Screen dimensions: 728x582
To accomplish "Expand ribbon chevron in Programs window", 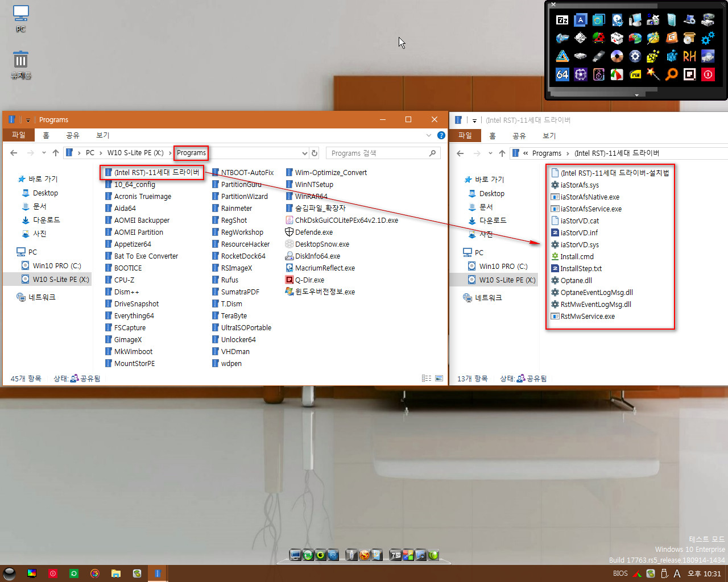I will click(x=429, y=135).
